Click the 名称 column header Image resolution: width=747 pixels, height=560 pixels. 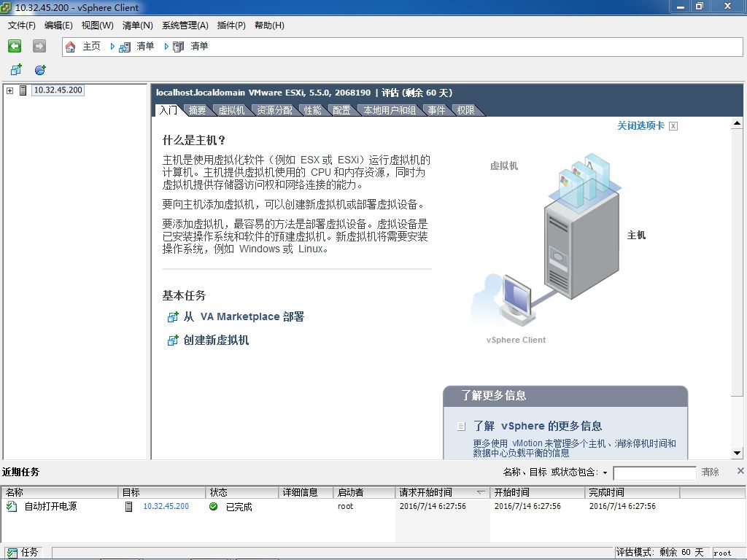pos(60,492)
